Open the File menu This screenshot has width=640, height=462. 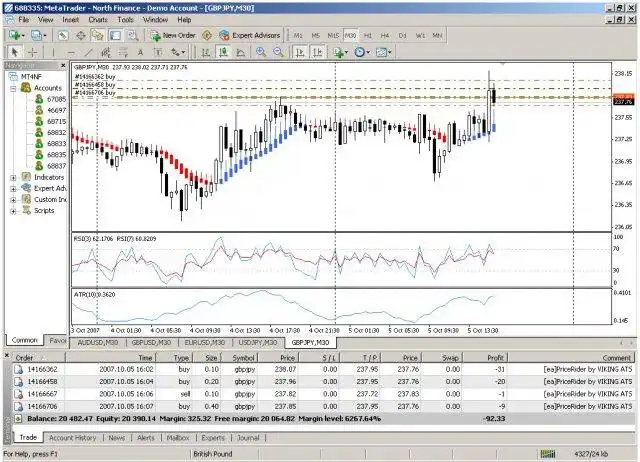[x=24, y=20]
